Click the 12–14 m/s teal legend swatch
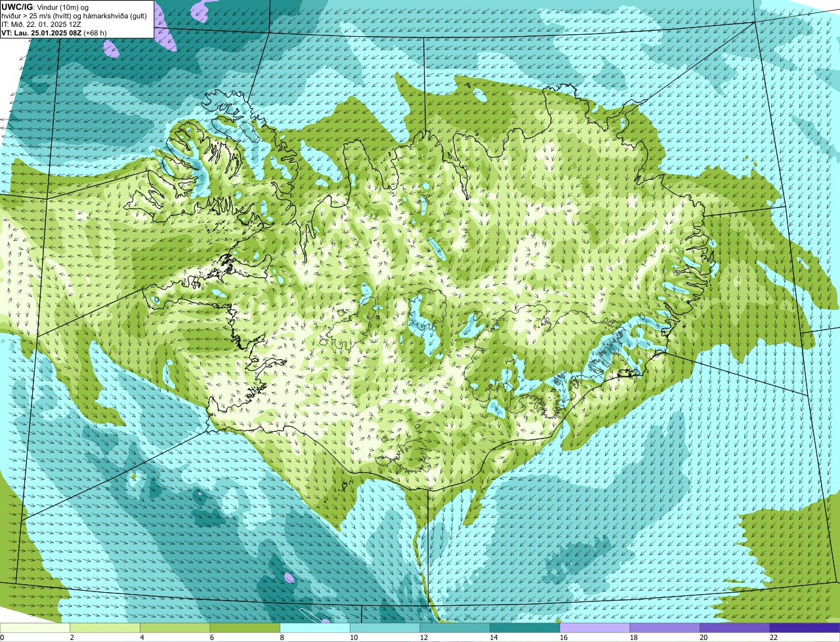The image size is (840, 642). coord(455,628)
